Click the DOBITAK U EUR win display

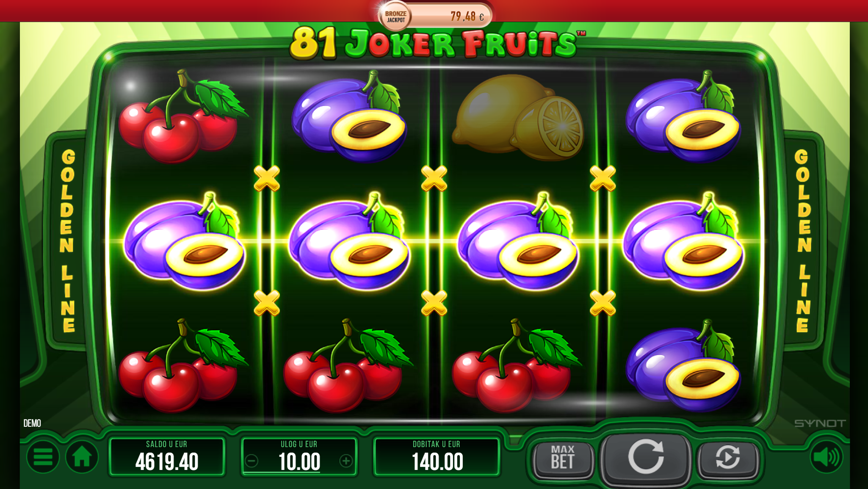click(437, 456)
